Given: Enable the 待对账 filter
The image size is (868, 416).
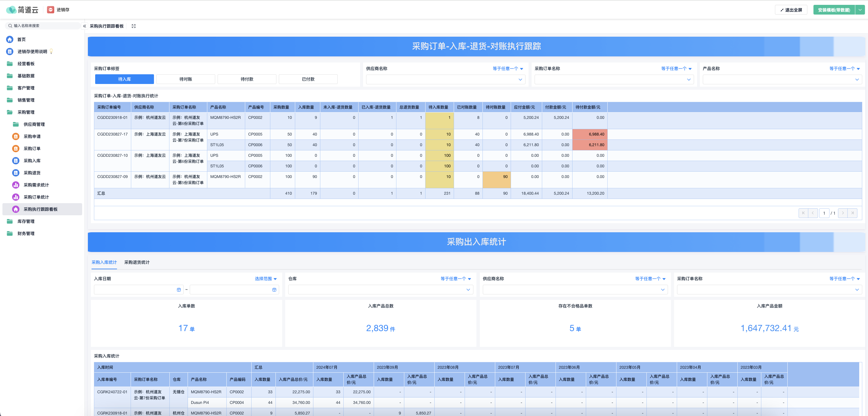Looking at the screenshot, I should [x=185, y=79].
